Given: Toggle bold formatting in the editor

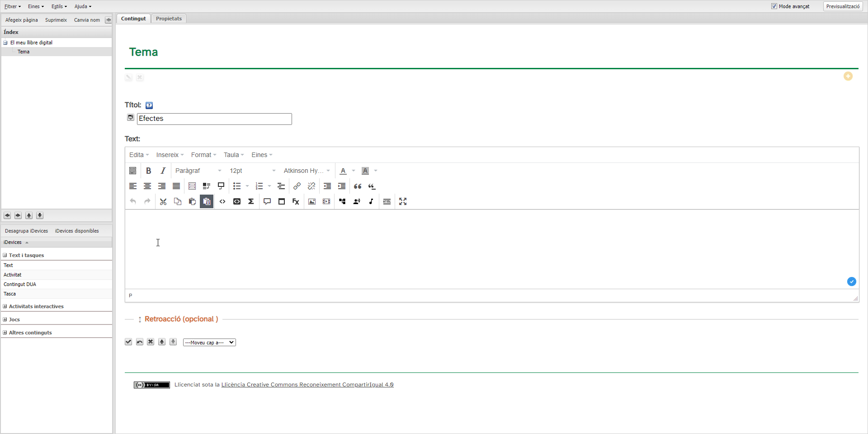Looking at the screenshot, I should pyautogui.click(x=148, y=171).
